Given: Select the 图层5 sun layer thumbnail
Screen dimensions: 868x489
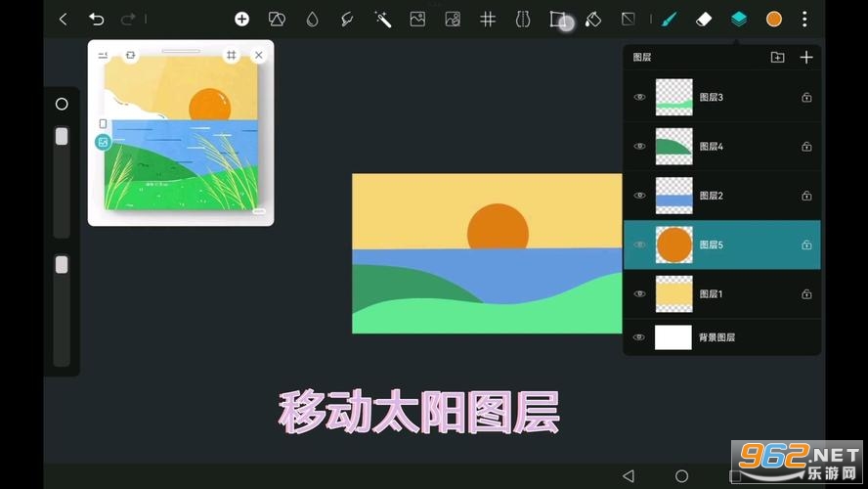Looking at the screenshot, I should tap(674, 244).
